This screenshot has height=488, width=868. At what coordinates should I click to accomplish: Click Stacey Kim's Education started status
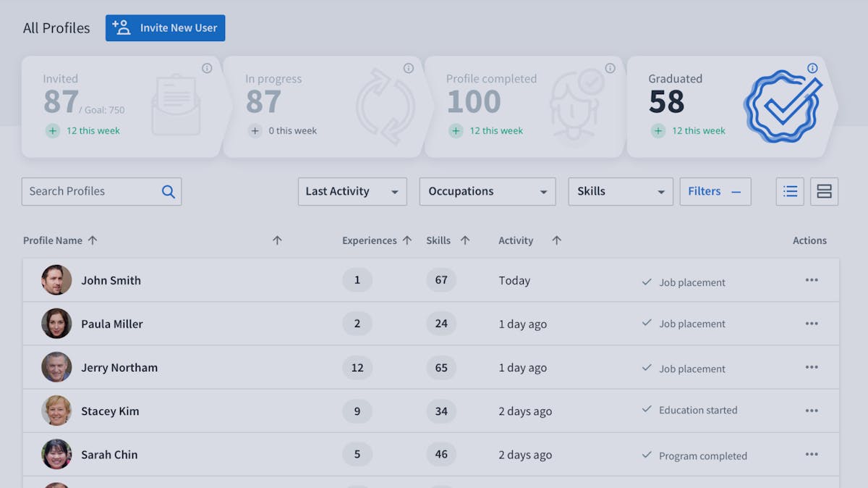pos(690,410)
